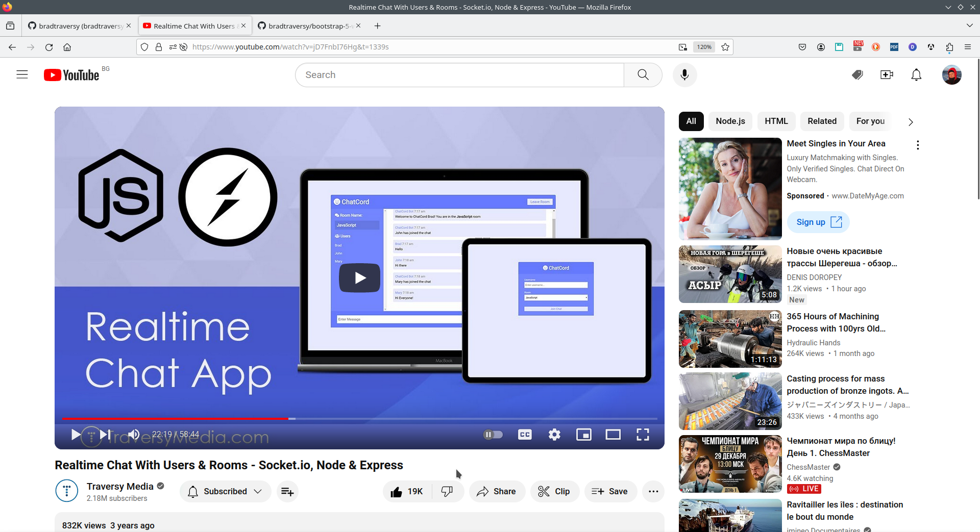980x532 pixels.
Task: Close the Realtime Chat With Users tab
Action: [x=243, y=26]
